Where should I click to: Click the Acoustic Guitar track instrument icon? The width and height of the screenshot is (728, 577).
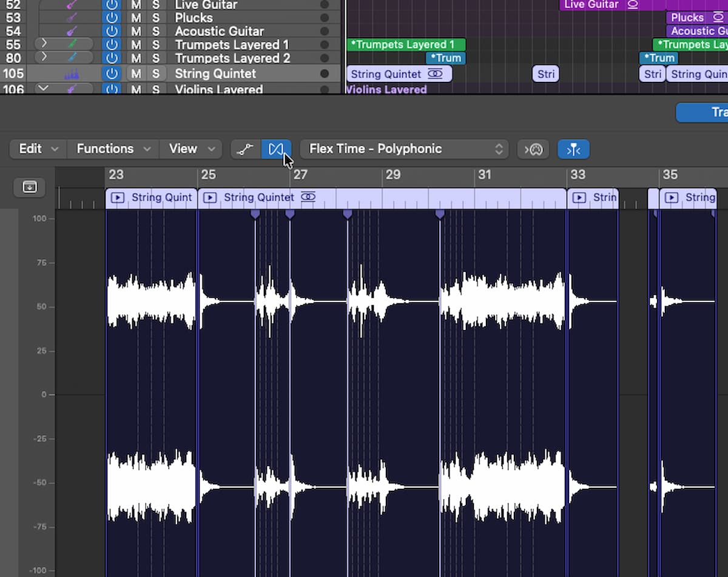tap(72, 31)
